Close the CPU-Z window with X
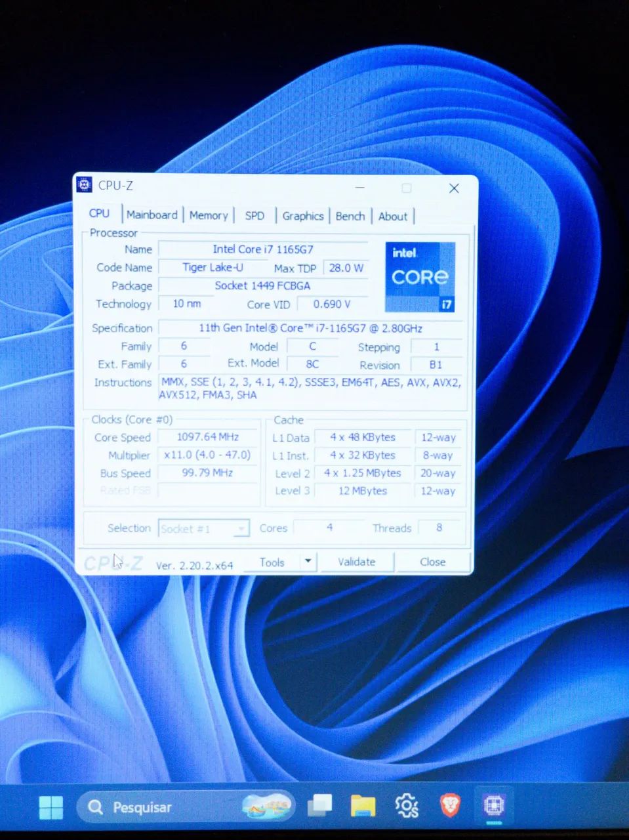 coord(454,188)
